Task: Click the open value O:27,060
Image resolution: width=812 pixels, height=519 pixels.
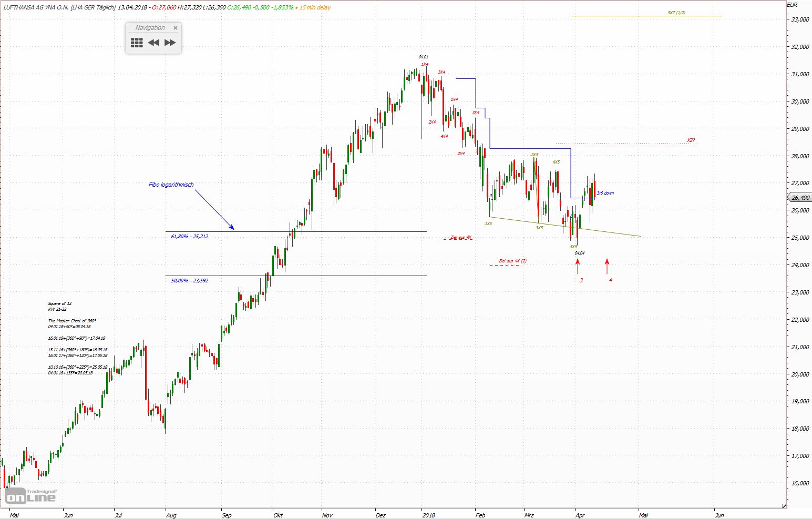Action: point(164,7)
